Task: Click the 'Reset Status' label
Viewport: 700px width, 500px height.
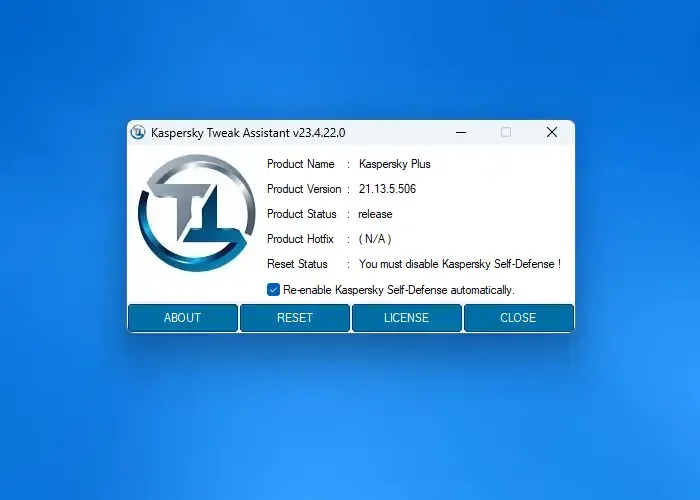Action: pyautogui.click(x=297, y=264)
